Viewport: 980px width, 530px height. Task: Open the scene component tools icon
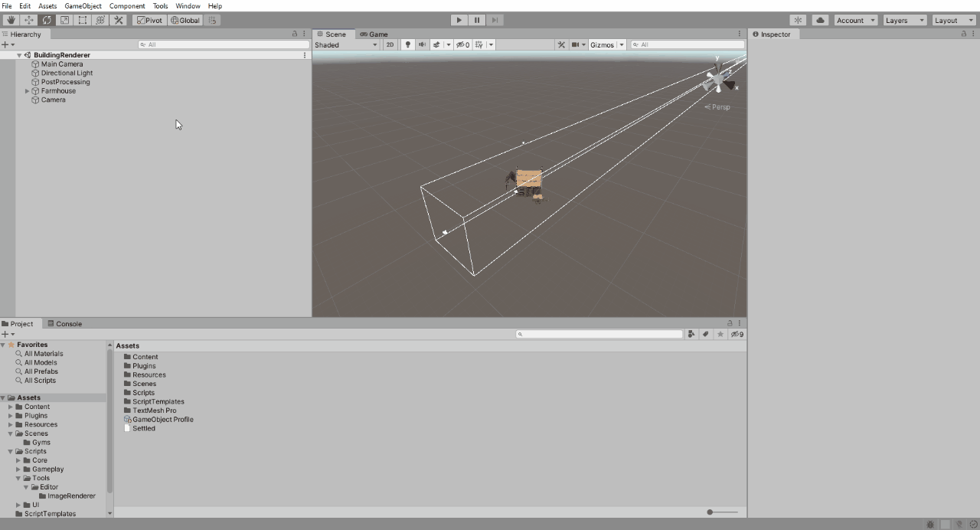tap(561, 44)
